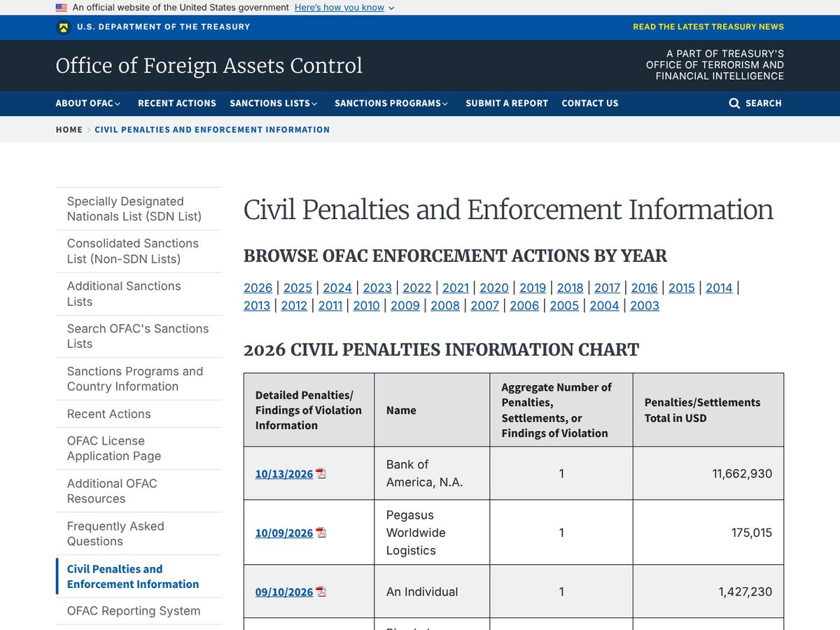
Task: Open Submit a Report nav item
Action: pos(507,103)
